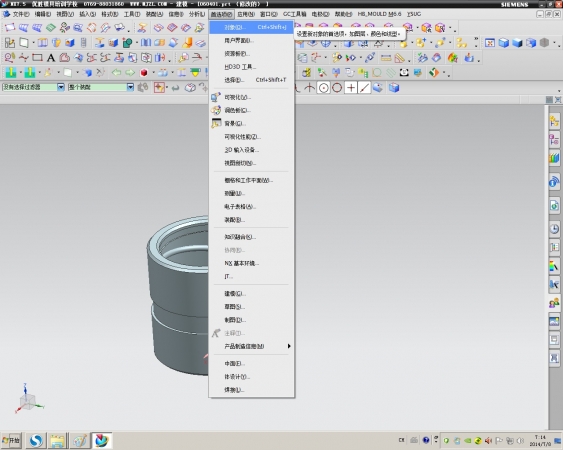Toggle the Intersection snap point icon
The image size is (563, 450).
(310, 88)
